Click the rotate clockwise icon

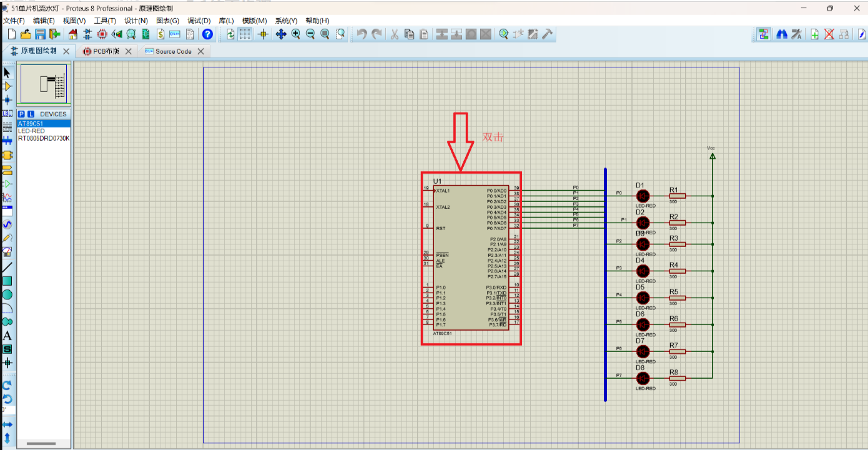pos(7,385)
